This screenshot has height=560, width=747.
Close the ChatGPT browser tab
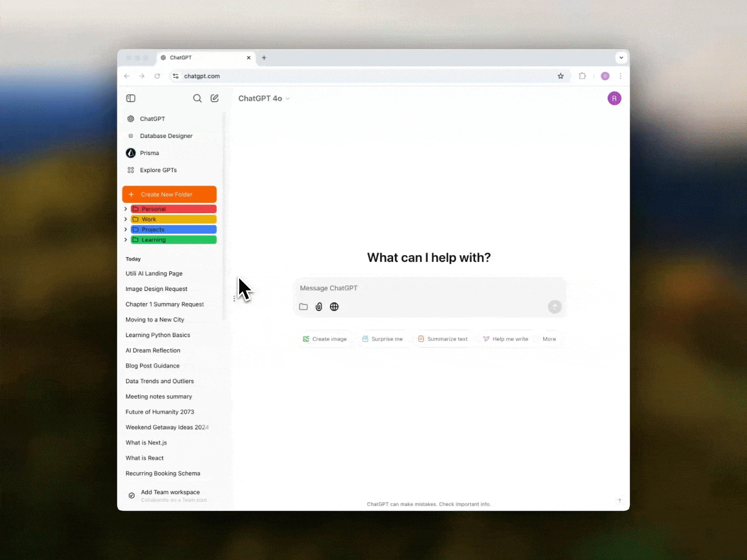[x=248, y=58]
